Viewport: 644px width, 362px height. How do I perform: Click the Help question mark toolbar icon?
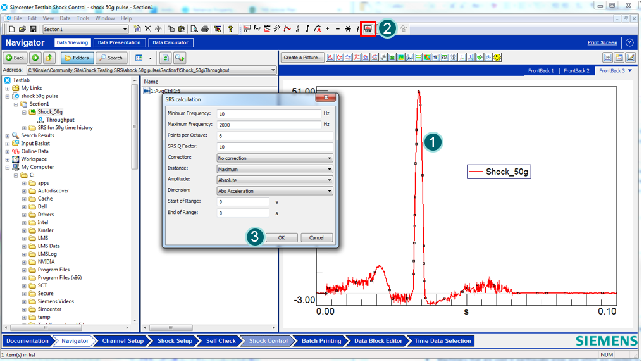pos(230,29)
